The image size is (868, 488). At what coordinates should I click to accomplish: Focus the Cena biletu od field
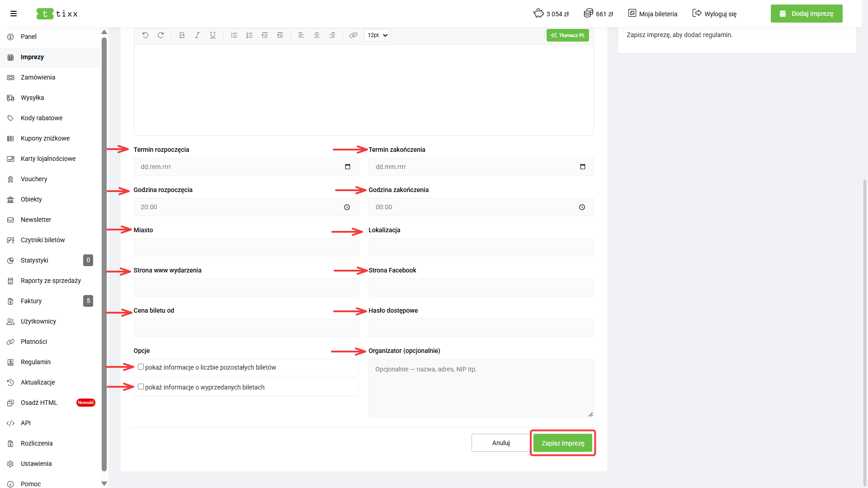coord(246,328)
